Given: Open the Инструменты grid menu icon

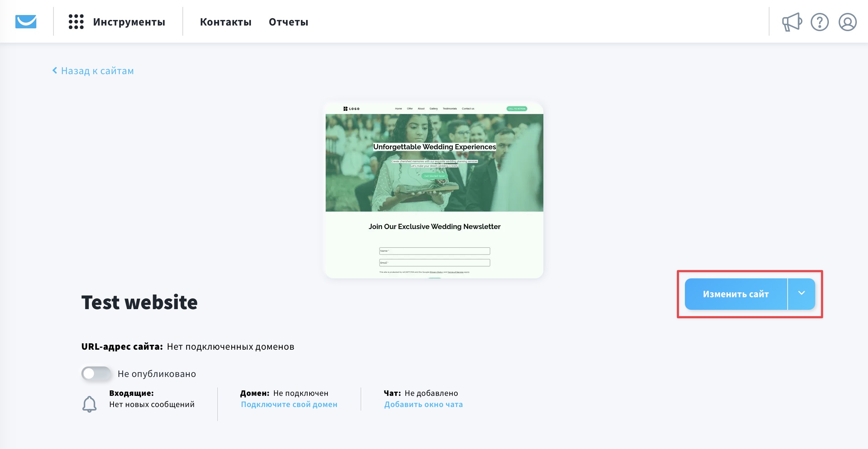Looking at the screenshot, I should (76, 22).
